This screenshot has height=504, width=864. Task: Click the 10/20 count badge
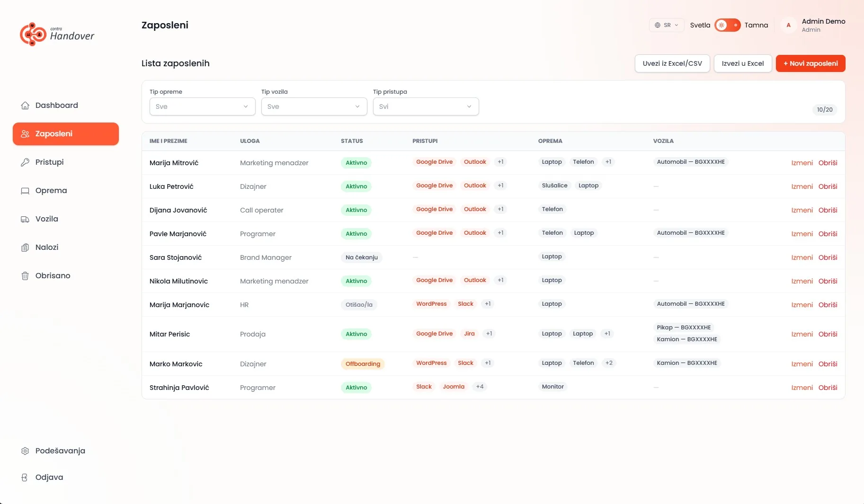tap(825, 110)
